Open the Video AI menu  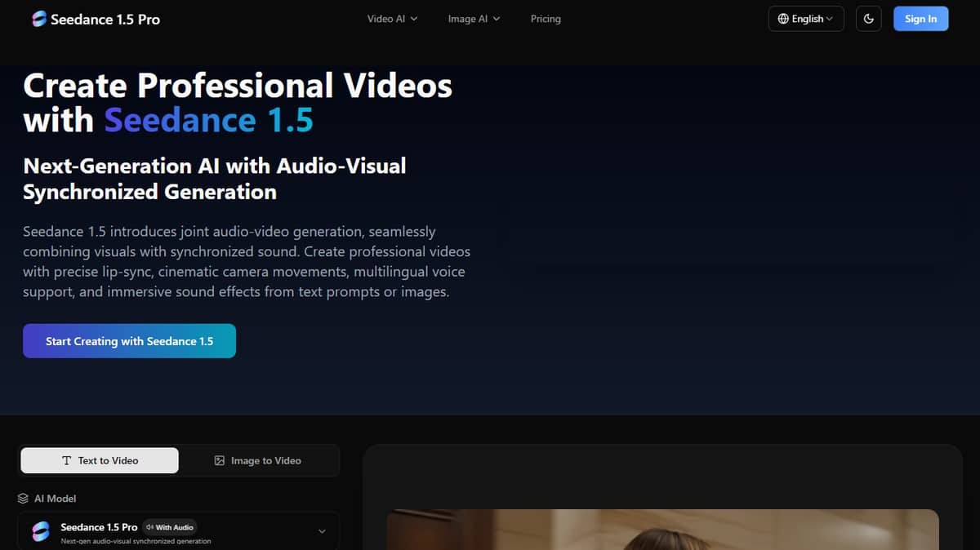[x=392, y=19]
